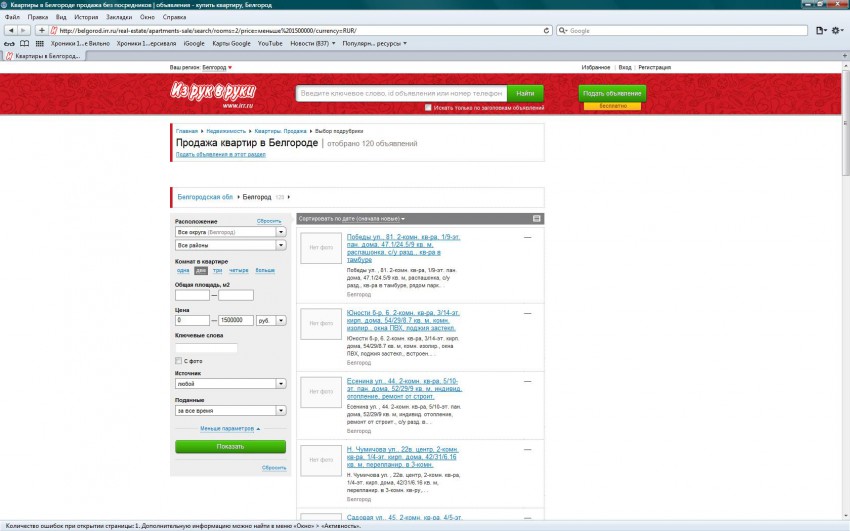Click the browser Forward arrow button

point(24,30)
